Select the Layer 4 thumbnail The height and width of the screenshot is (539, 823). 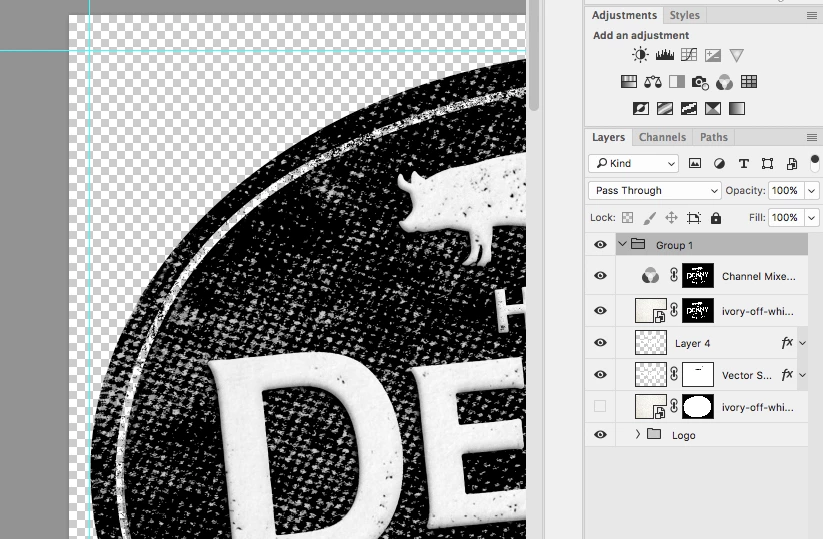pos(651,343)
